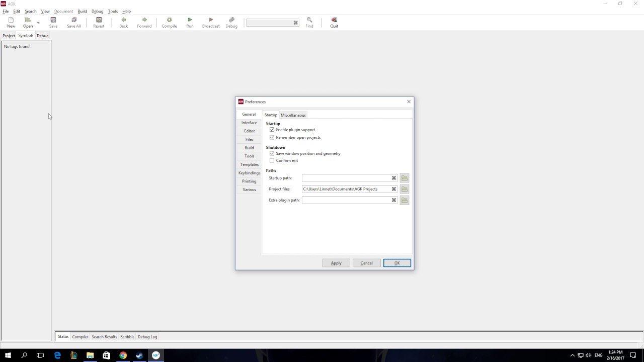Toggle Remember open projects checkbox
The image size is (644, 362).
click(x=272, y=137)
